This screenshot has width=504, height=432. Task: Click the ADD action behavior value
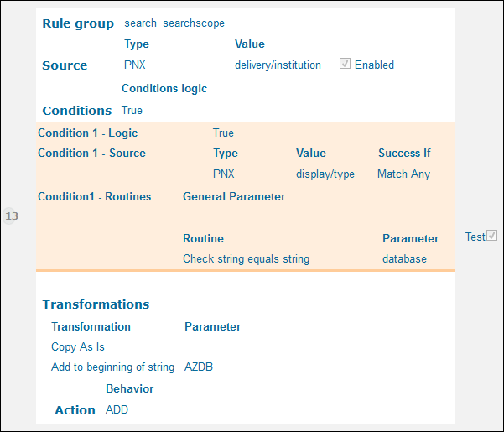point(117,409)
